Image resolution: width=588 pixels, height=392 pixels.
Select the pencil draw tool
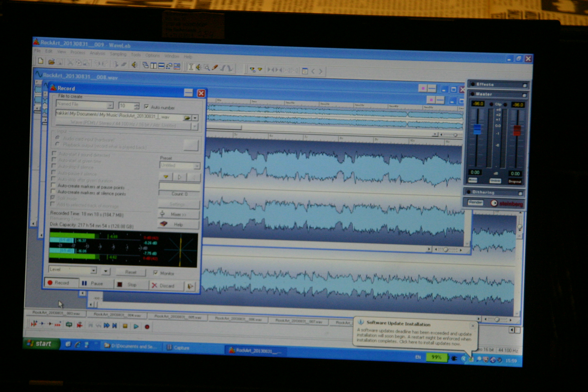(215, 68)
